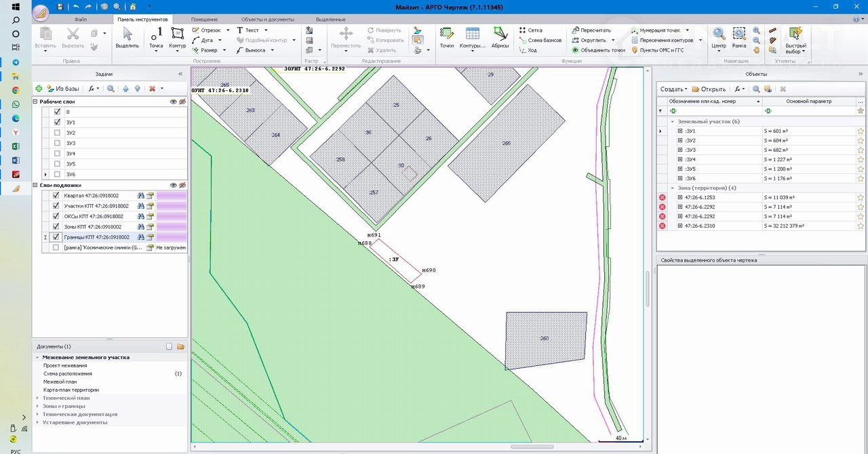Enable the ЗУ2 working layer checkbox
The width and height of the screenshot is (868, 454).
[57, 133]
